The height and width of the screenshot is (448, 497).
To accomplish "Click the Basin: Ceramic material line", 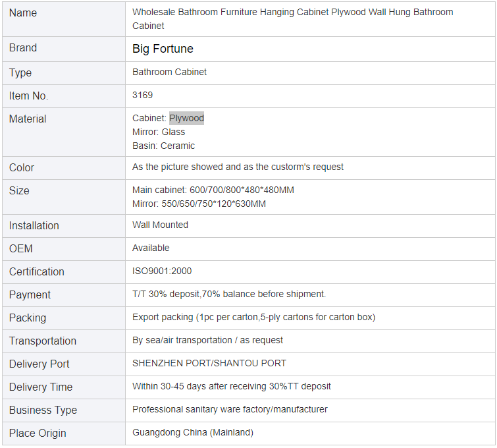I will 163,146.
